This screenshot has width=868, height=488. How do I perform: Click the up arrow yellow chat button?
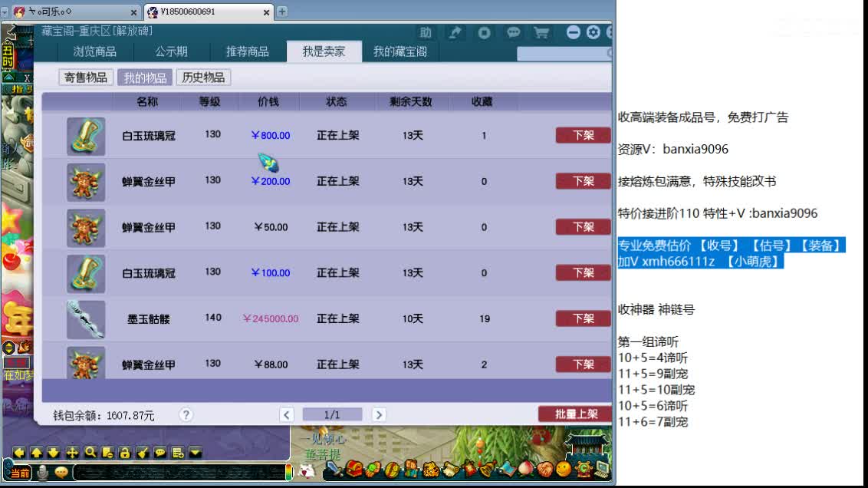pyautogui.click(x=37, y=453)
